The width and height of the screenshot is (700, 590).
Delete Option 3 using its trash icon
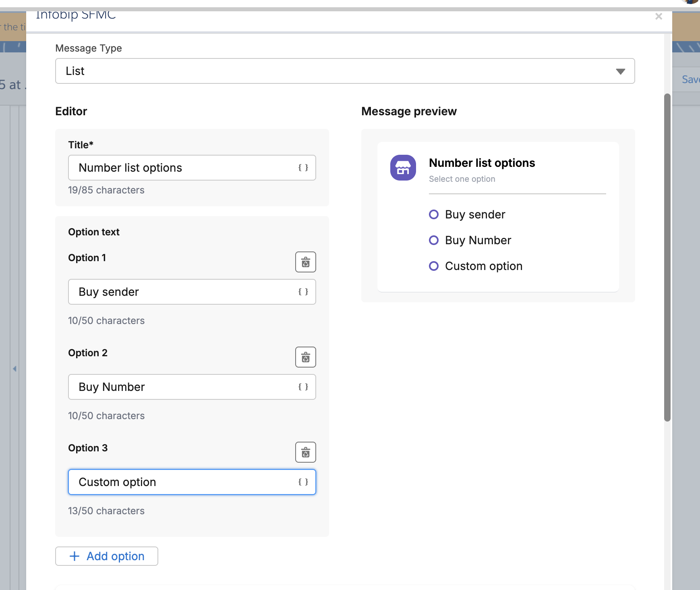coord(305,452)
